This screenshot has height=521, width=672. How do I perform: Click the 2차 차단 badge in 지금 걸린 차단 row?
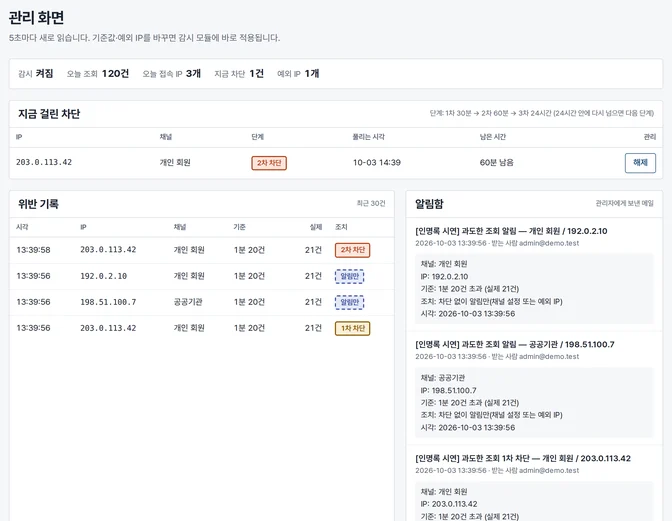click(269, 163)
